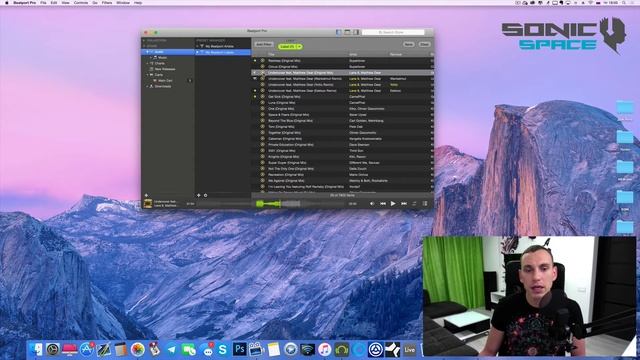Click the first view-mode icon in the title bar
Image resolution: width=640 pixels, height=360 pixels.
point(339,32)
